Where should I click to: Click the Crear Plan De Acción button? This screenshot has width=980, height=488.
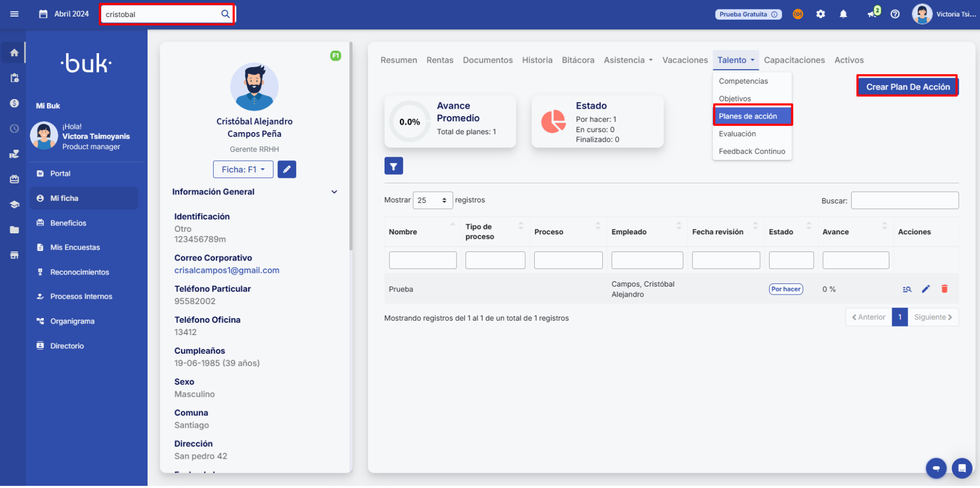tap(908, 87)
